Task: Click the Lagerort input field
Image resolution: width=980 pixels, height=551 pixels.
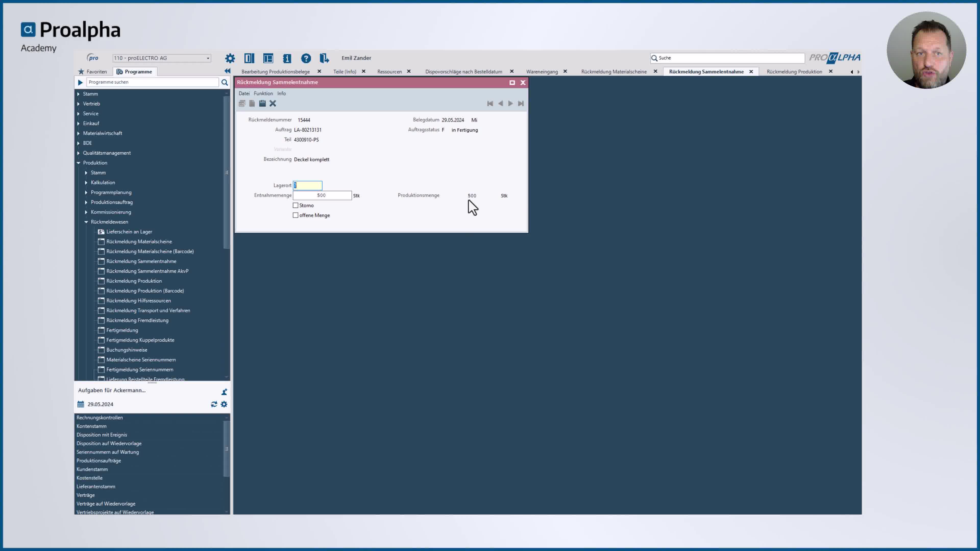Action: coord(307,185)
